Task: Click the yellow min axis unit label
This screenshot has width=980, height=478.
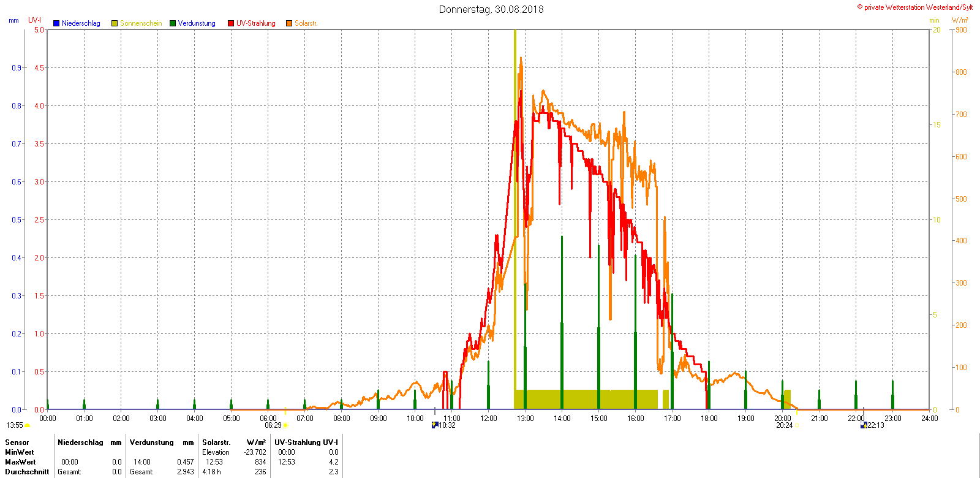Action: click(x=934, y=20)
